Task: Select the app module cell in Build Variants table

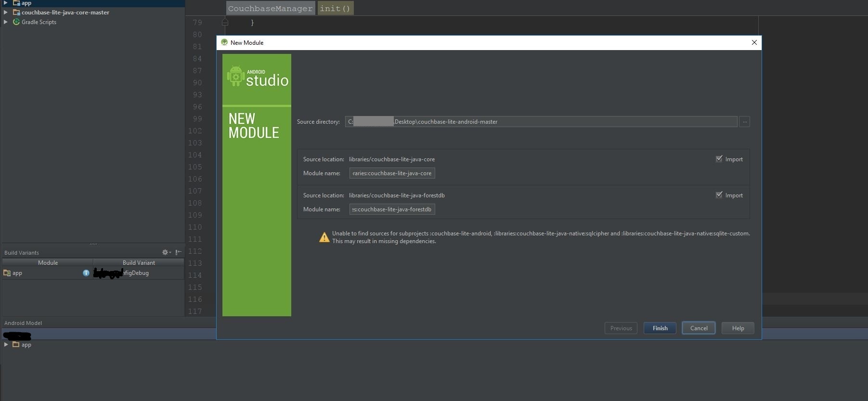Action: pyautogui.click(x=47, y=273)
